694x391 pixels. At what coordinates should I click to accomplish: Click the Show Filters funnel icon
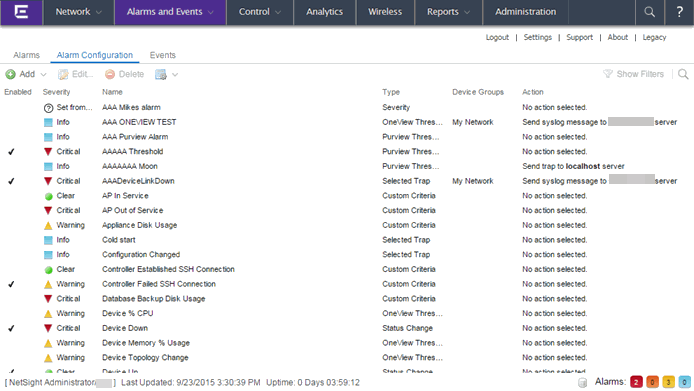click(608, 74)
